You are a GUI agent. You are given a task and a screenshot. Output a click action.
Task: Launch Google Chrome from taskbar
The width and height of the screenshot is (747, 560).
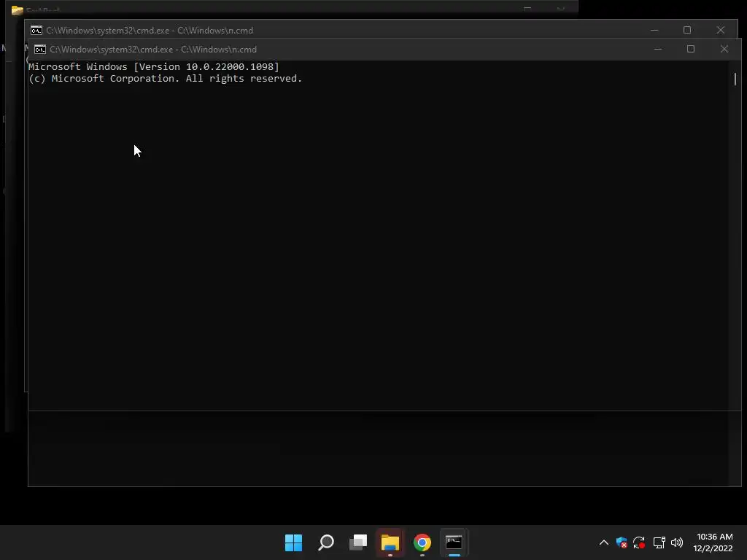tap(422, 542)
